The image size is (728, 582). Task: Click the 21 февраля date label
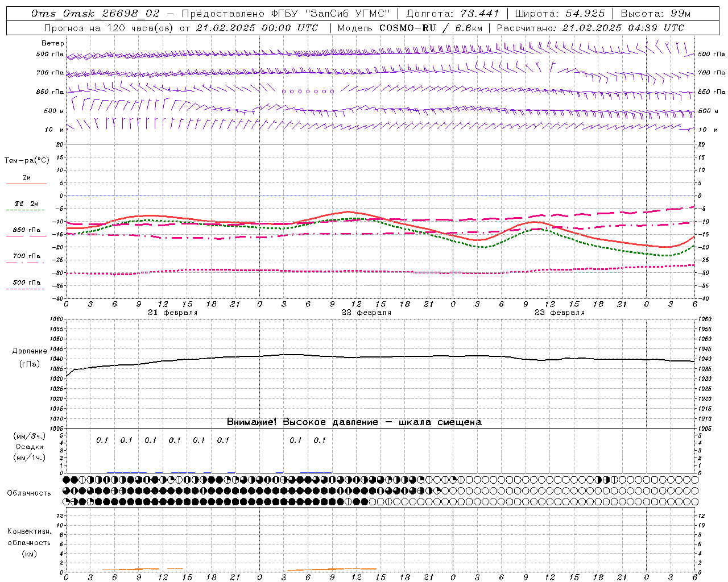click(173, 313)
